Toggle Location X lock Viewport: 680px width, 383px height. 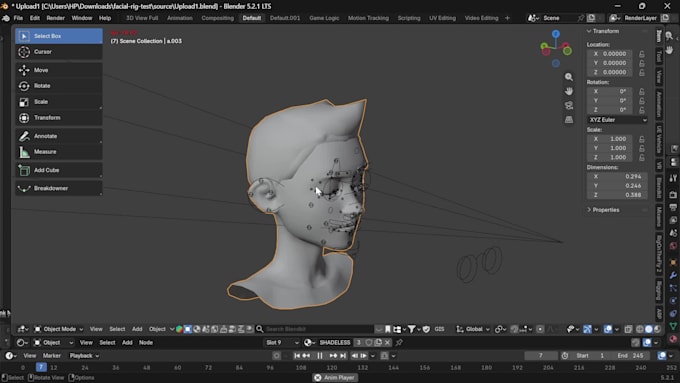641,54
